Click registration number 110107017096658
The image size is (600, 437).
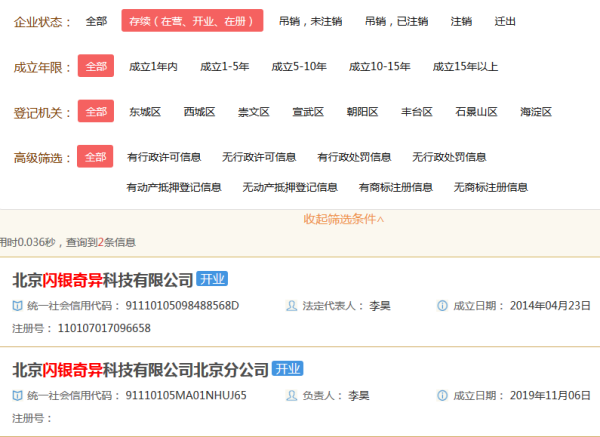click(104, 328)
